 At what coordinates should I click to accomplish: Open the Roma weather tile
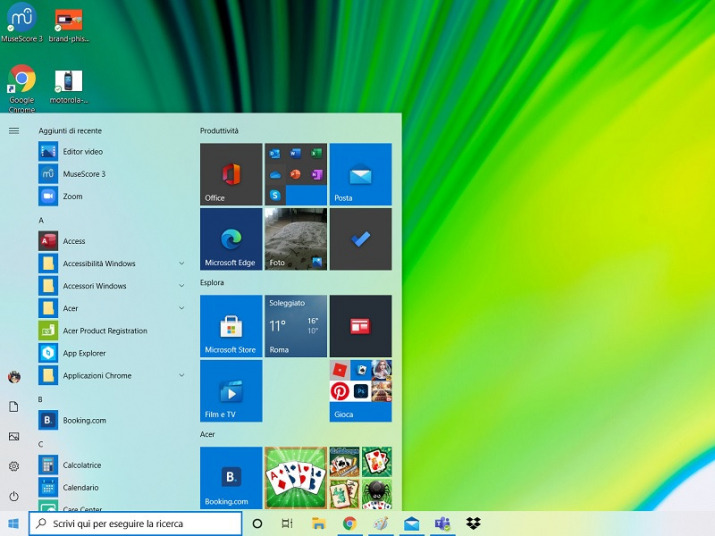point(295,326)
